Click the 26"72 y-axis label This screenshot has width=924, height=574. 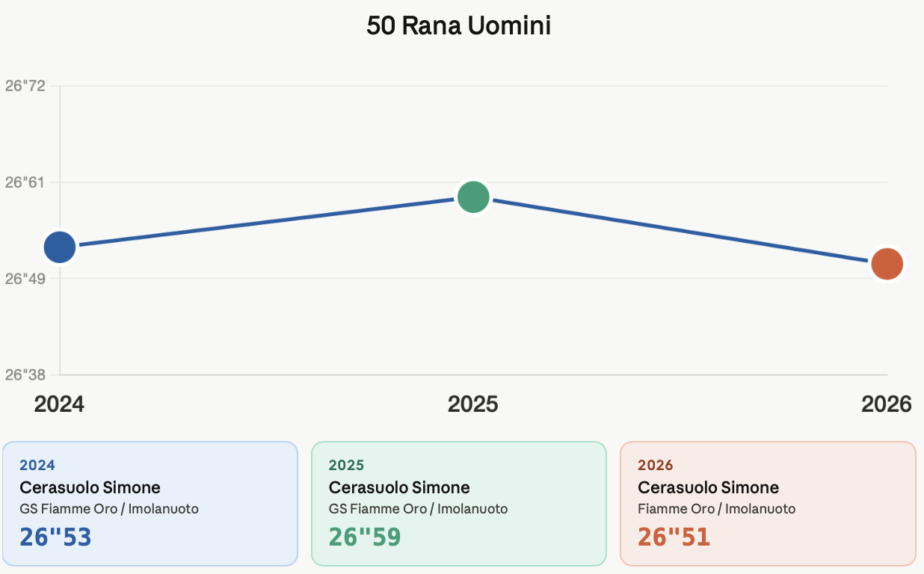click(25, 86)
